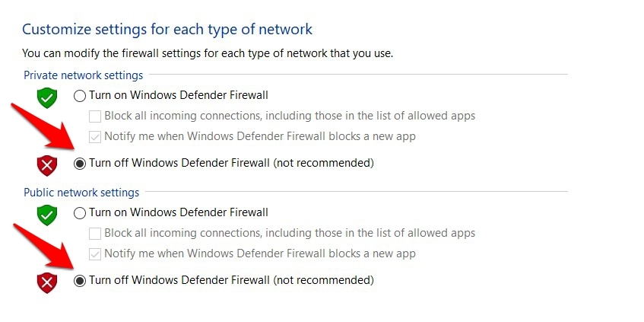644x322 pixels.
Task: Check 'Block all incoming connections' checkbox for Private network
Action: pos(95,116)
